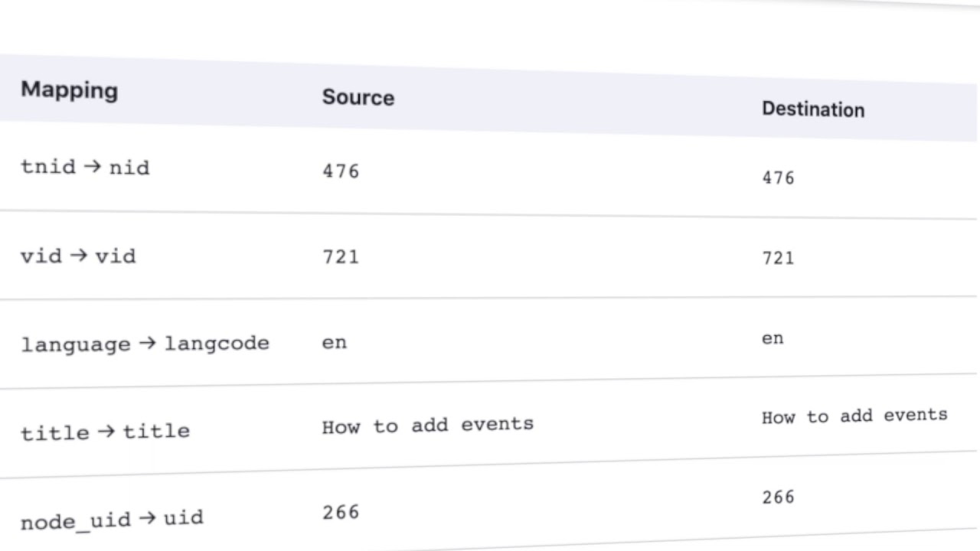Click the Mapping column header
This screenshot has width=980, height=551.
coord(69,90)
